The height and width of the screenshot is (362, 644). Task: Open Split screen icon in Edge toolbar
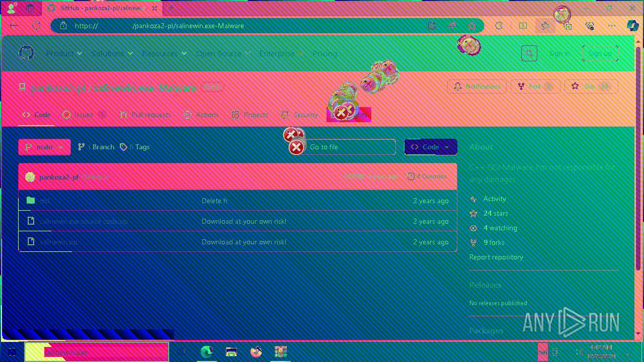523,26
